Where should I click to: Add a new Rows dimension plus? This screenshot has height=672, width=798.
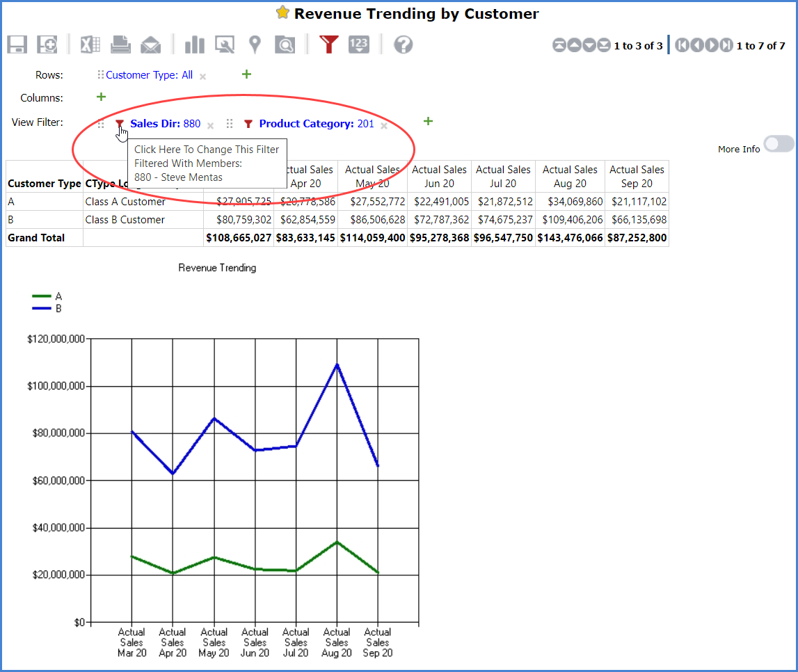tap(246, 74)
